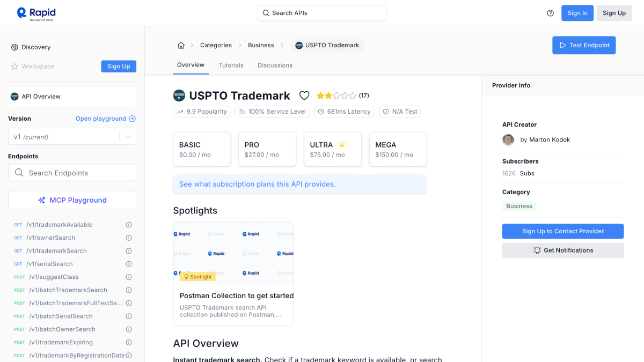Click the N/A Test shield icon
The height and width of the screenshot is (362, 644).
coord(386,112)
